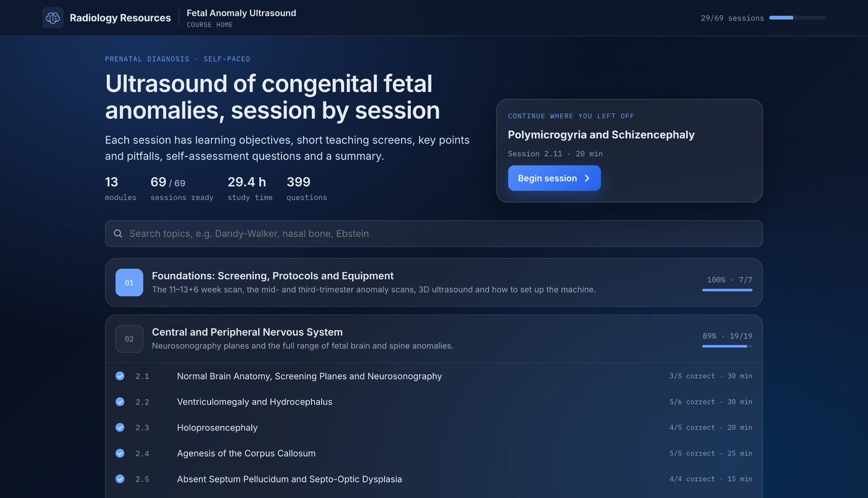Click Foundations module 100% progress bar
The image size is (868, 498).
tap(727, 290)
